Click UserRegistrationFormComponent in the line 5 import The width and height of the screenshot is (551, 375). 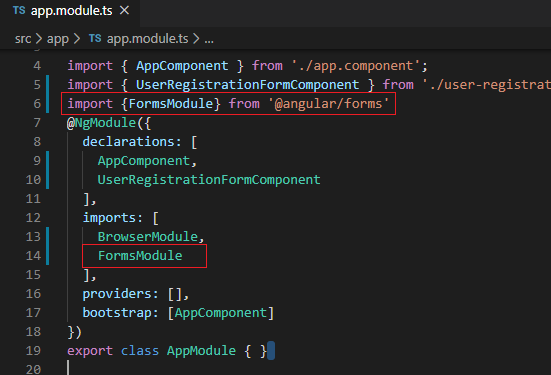[247, 85]
